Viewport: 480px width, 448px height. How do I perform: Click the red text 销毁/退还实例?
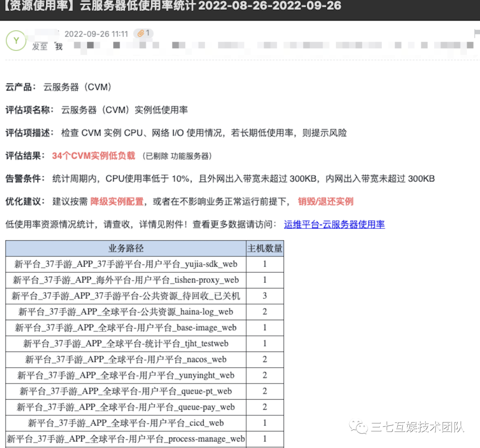[x=326, y=202]
